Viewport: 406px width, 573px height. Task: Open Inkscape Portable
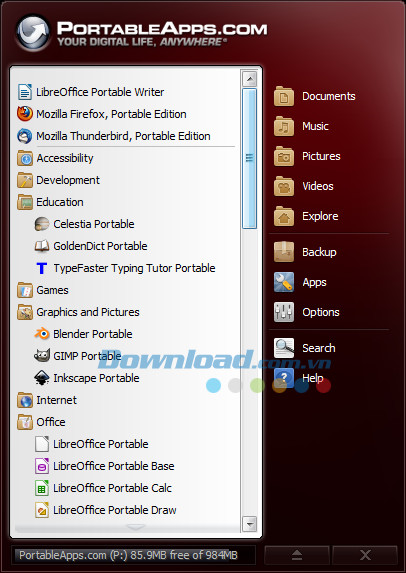tap(87, 378)
